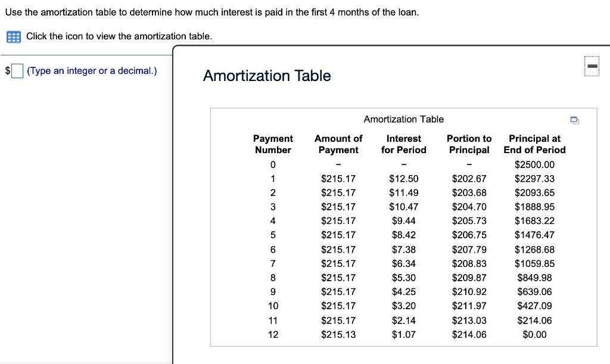Select the starting principal $2500.00 cell

tap(534, 164)
